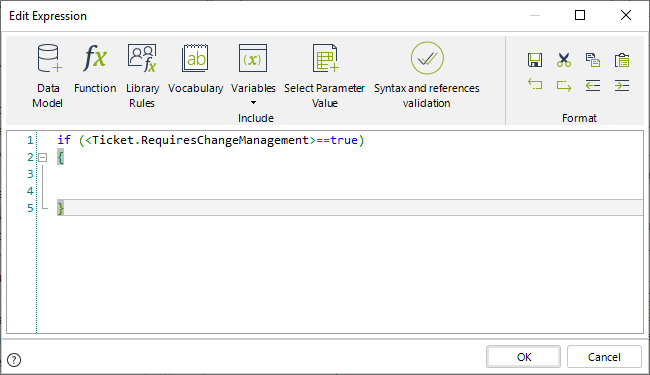This screenshot has width=650, height=375.
Task: Maximize the Edit Expression window
Action: [x=580, y=15]
